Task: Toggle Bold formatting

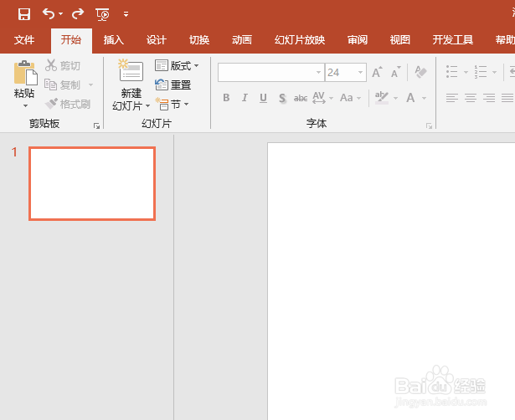Action: pyautogui.click(x=226, y=98)
